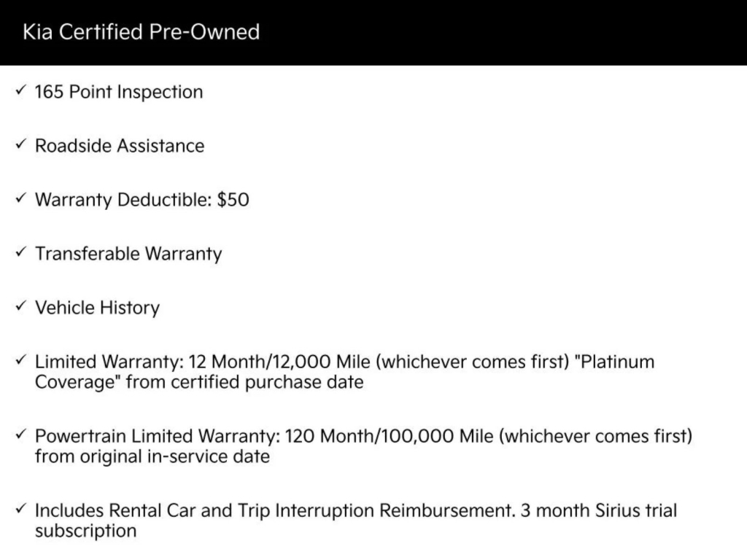The image size is (747, 560).
Task: Select the checkmark next to Roadside Assistance
Action: (x=20, y=145)
